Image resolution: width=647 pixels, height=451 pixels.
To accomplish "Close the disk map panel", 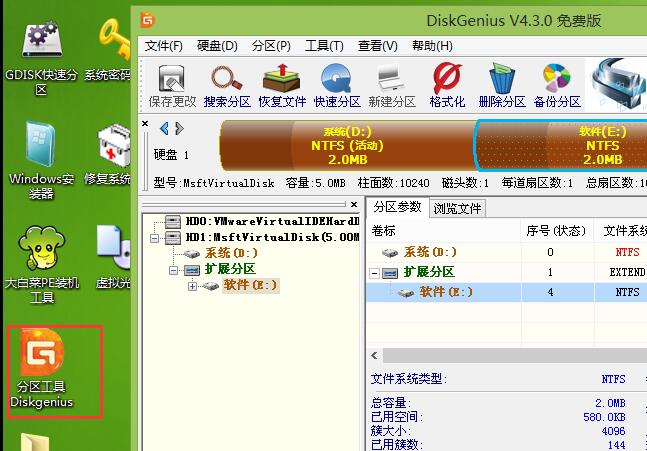I will [x=145, y=123].
